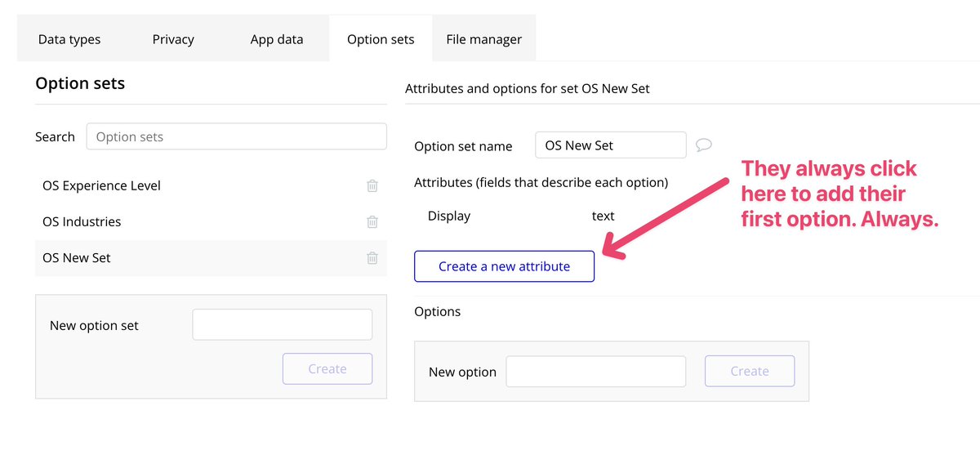Image resolution: width=980 pixels, height=455 pixels.
Task: Select OS Experience Level in the list
Action: point(211,185)
